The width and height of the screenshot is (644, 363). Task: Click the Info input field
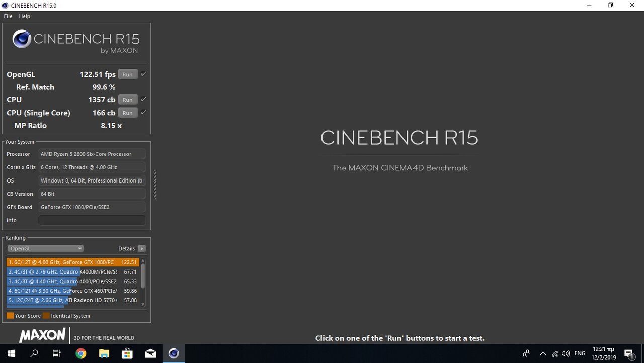92,220
